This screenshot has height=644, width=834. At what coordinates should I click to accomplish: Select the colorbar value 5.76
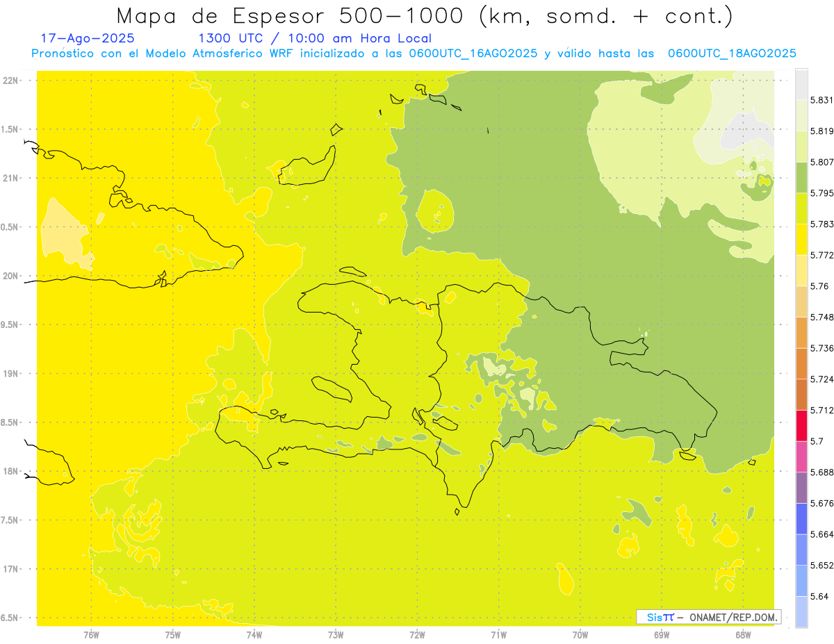pyautogui.click(x=819, y=286)
